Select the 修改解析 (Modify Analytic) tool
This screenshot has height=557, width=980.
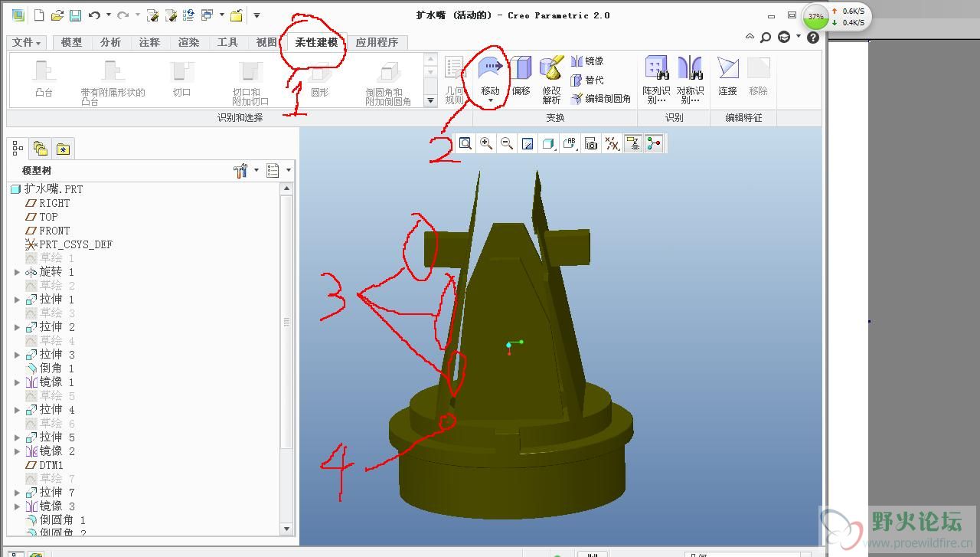[x=551, y=80]
